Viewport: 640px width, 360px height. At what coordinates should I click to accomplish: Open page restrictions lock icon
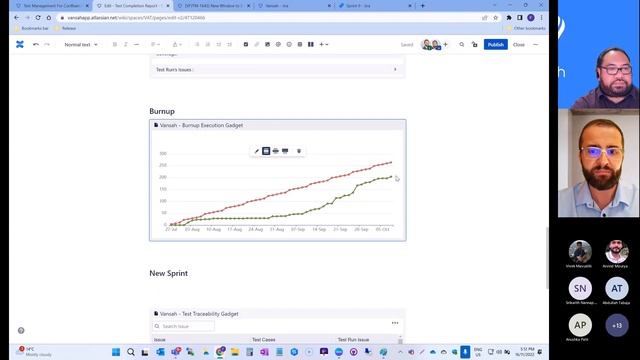point(474,44)
